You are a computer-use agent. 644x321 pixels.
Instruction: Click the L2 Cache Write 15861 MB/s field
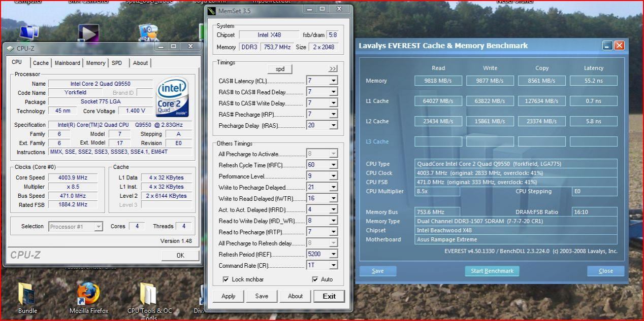pyautogui.click(x=490, y=121)
